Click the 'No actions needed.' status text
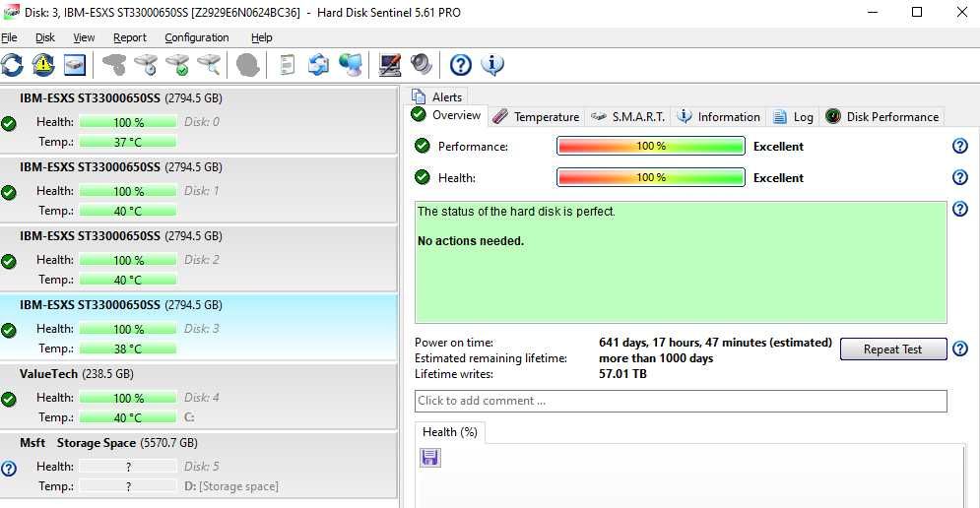 pyautogui.click(x=471, y=241)
